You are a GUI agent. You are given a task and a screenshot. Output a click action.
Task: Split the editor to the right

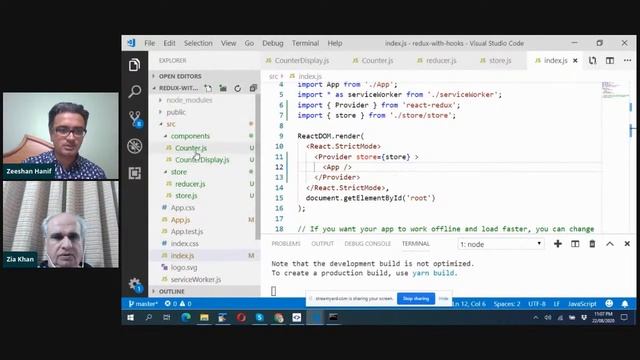click(x=610, y=60)
